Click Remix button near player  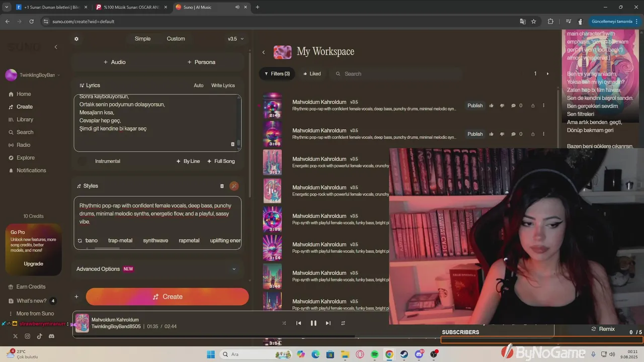(x=603, y=329)
